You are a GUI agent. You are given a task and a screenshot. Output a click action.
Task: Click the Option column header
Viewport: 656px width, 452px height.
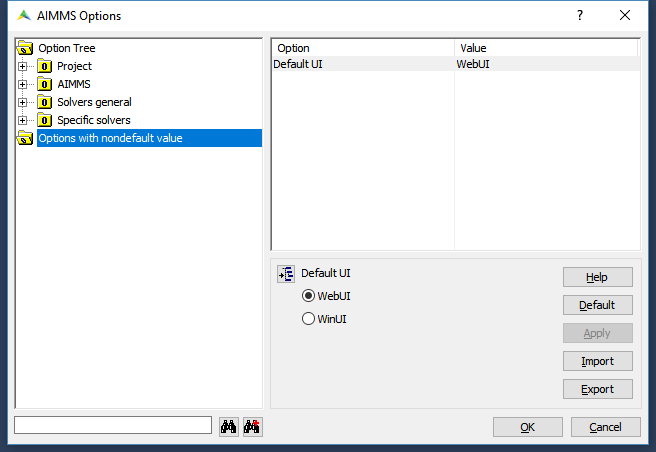coord(363,48)
